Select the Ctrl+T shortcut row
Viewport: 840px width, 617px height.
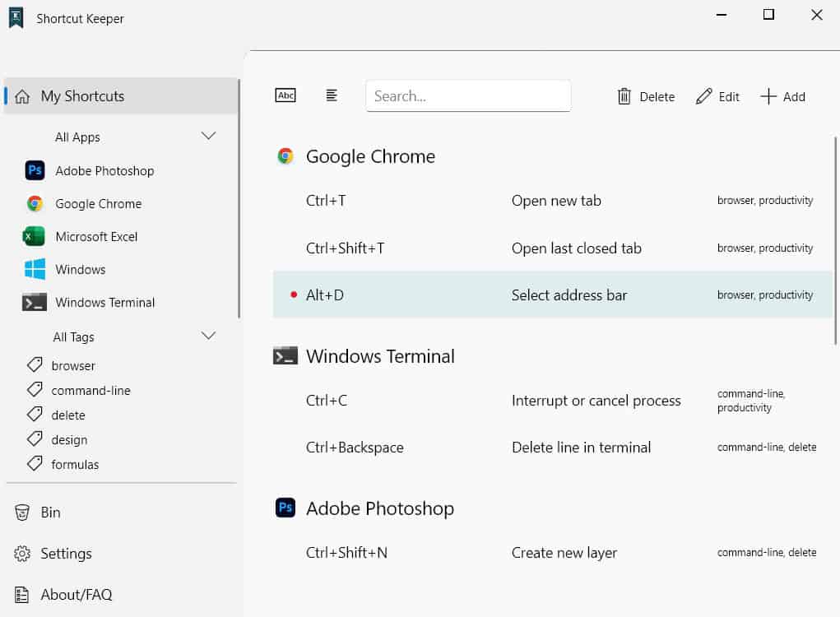[x=553, y=201]
